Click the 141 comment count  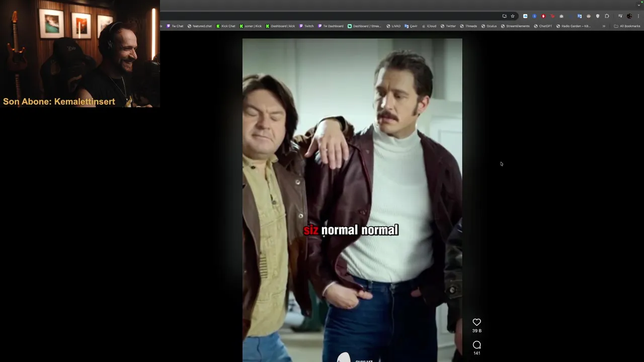[476, 353]
